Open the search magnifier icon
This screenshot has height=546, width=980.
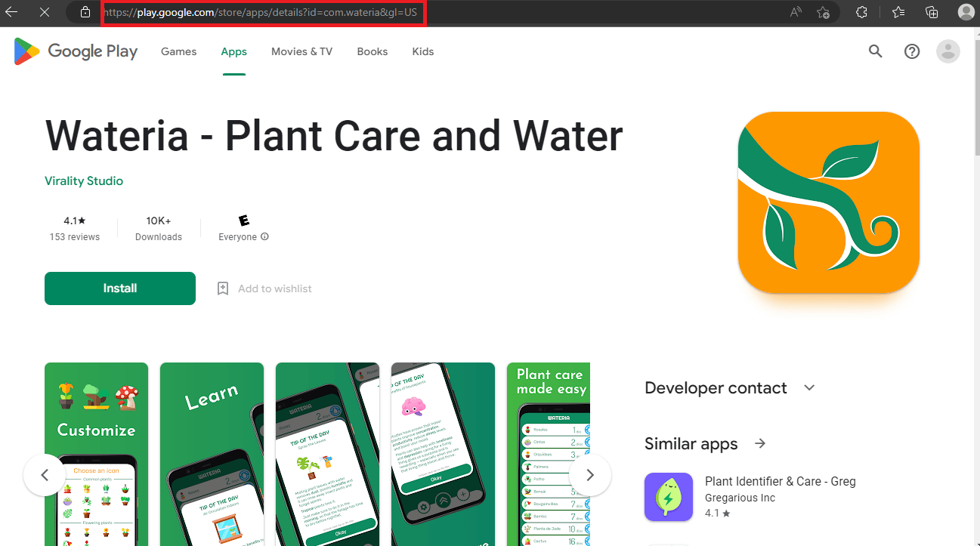pyautogui.click(x=876, y=51)
